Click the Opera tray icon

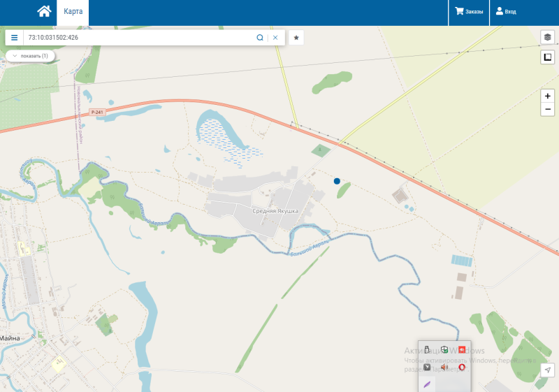[462, 367]
